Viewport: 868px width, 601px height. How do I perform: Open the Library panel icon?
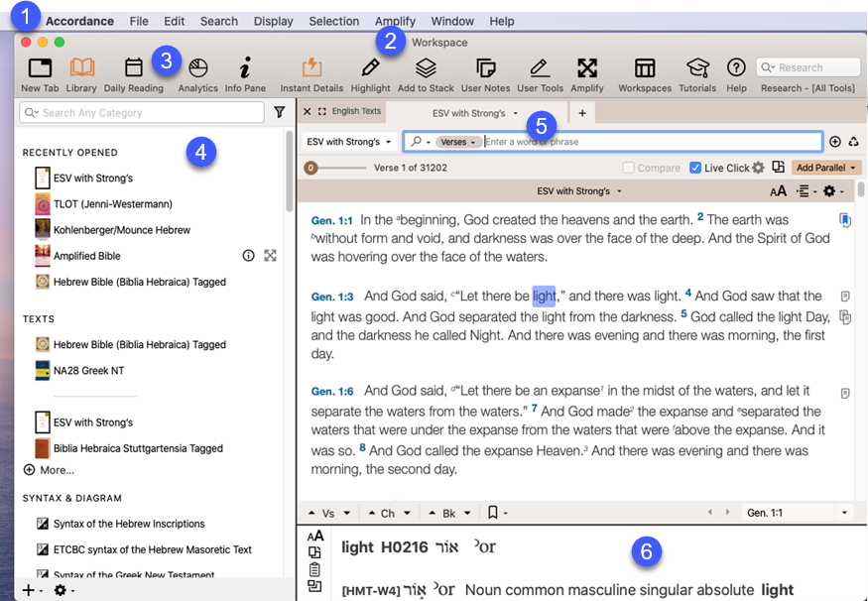point(81,68)
